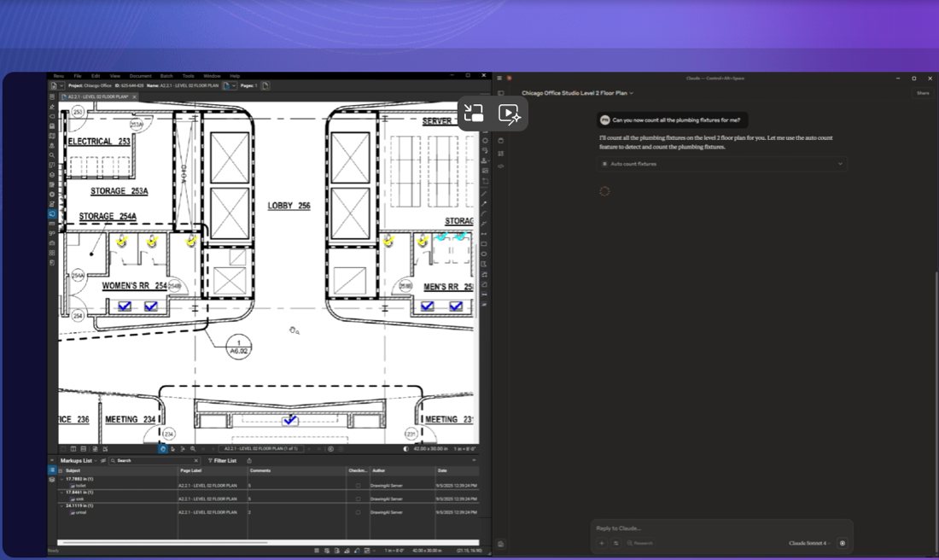
Task: Toggle the checkbox on the sink markup row
Action: click(x=357, y=498)
